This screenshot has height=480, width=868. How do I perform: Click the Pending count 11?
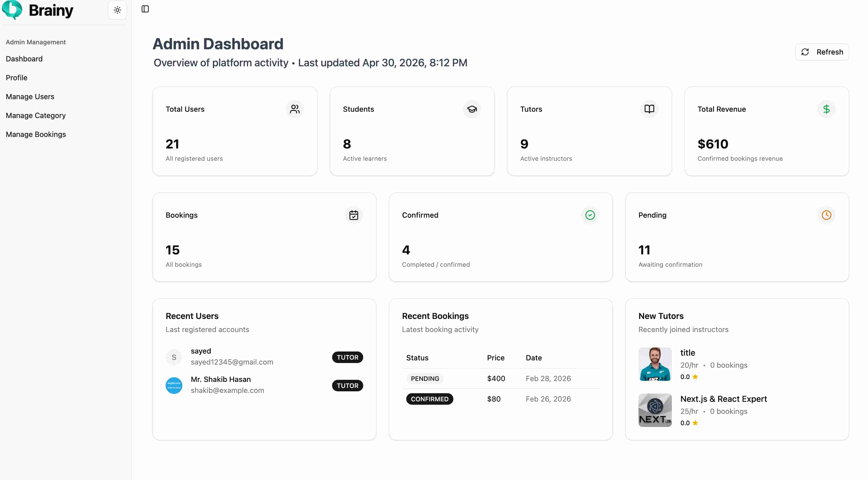coord(644,250)
